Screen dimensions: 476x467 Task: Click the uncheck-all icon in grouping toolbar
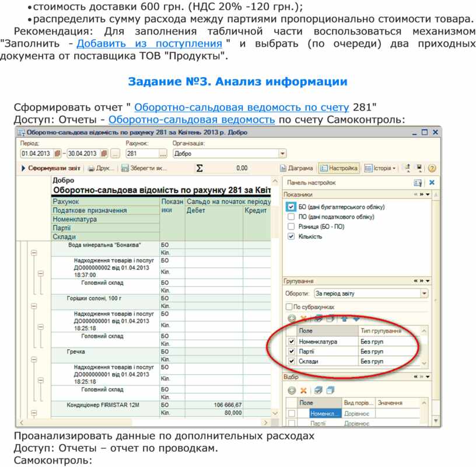[x=330, y=318]
